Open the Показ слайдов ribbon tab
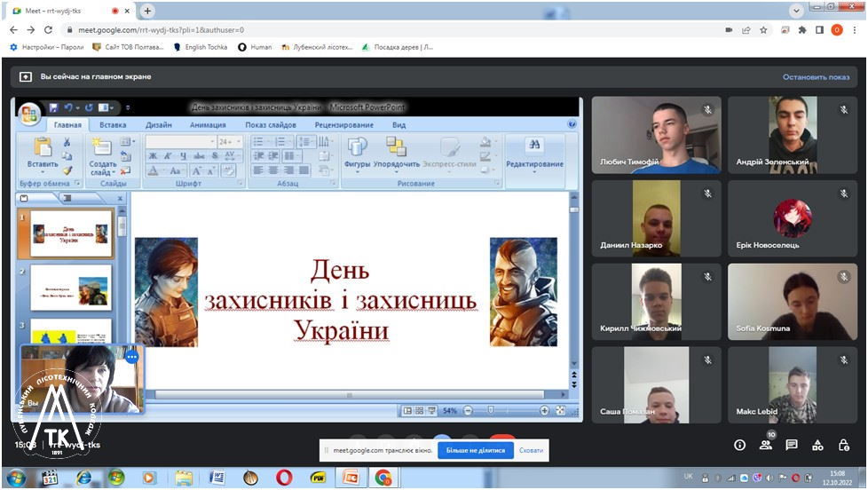The image size is (868, 490). point(271,125)
